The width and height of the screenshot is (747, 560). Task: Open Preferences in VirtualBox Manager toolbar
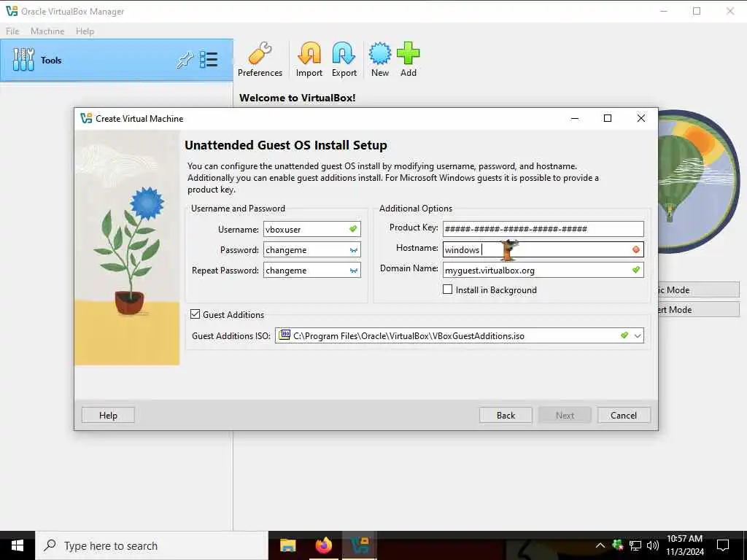coord(260,60)
